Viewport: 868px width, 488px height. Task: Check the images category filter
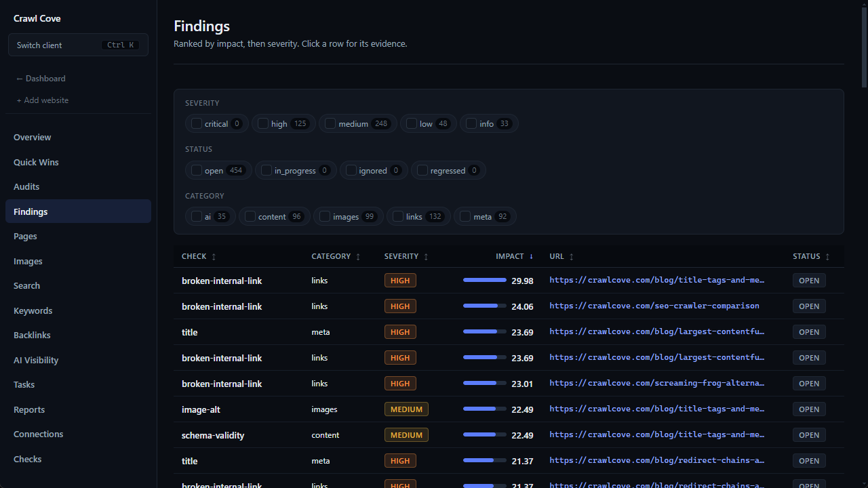[325, 216]
